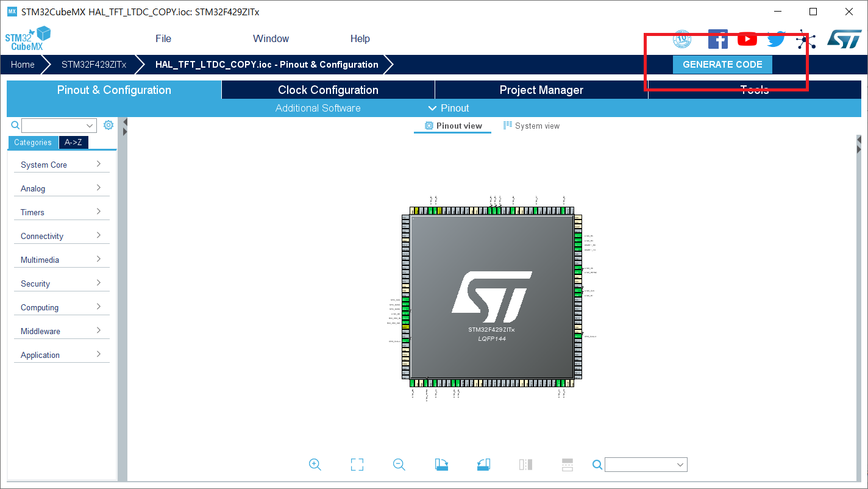Click the GENERATE CODE button
Viewport: 868px width, 489px height.
[x=722, y=65]
